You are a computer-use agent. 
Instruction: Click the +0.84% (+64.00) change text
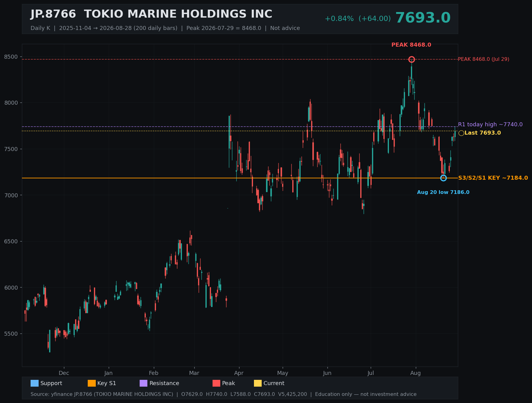coord(358,19)
